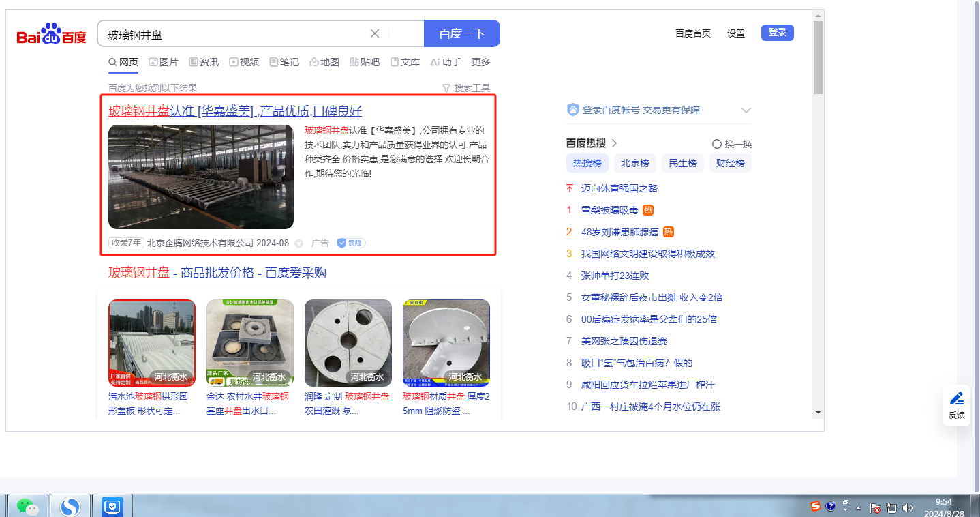
Task: Open the Ai 助手 tab
Action: click(x=446, y=62)
